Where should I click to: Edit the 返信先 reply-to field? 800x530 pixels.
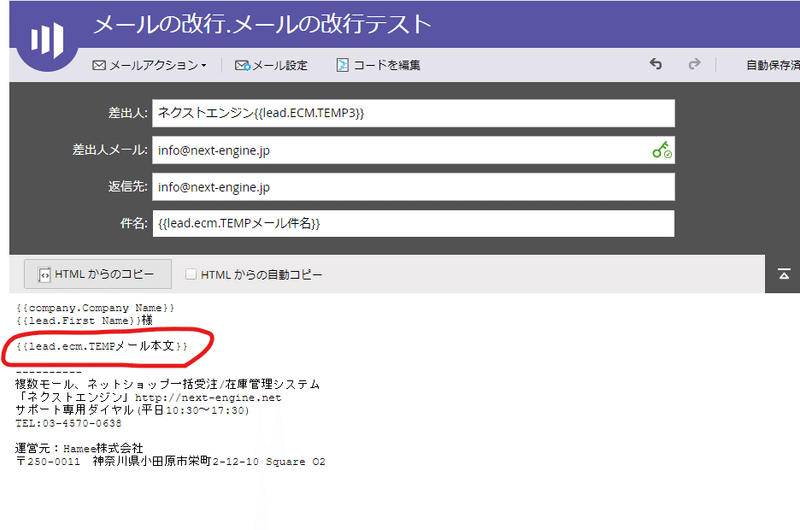tap(413, 187)
